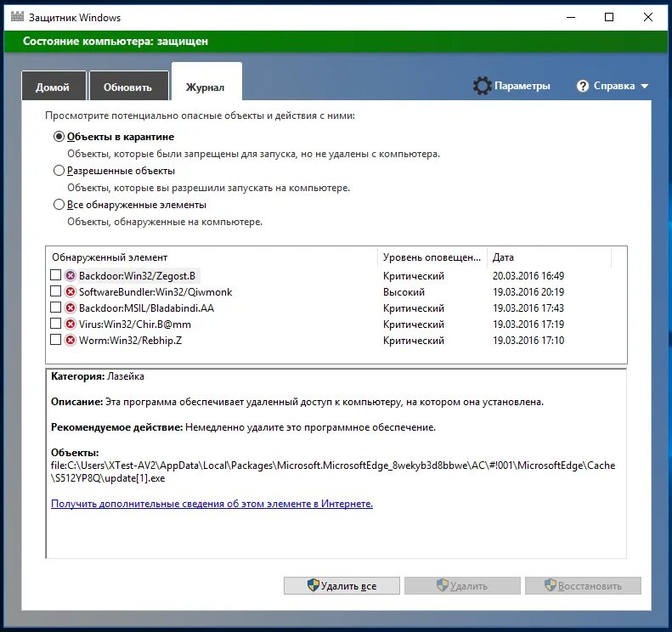
Task: Click the Удалить все button
Action: [342, 586]
